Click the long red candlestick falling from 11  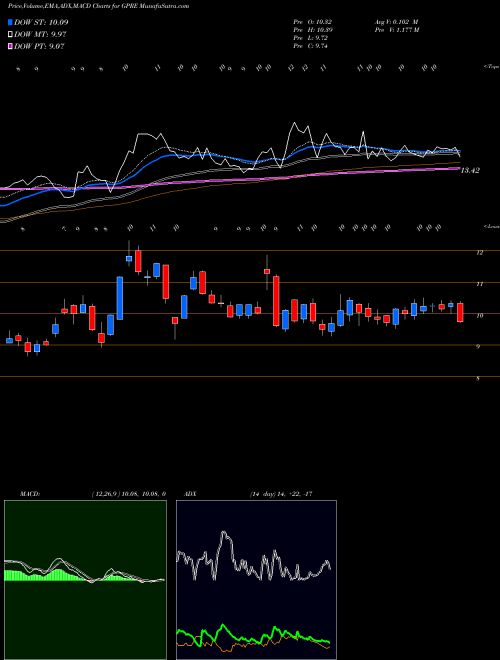276,301
